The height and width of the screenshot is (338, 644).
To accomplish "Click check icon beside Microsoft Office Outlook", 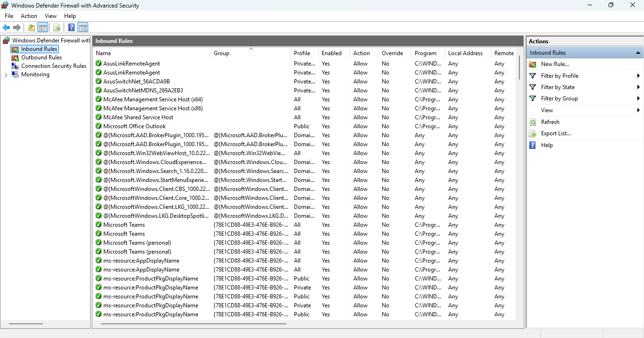I will (99, 126).
